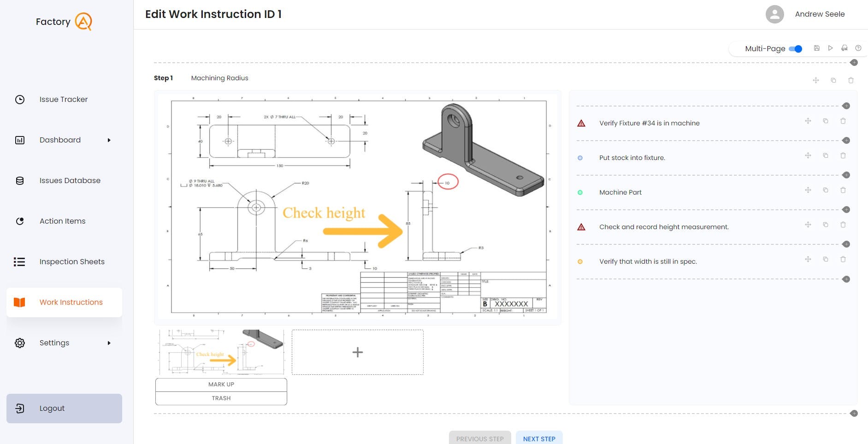Open help via the question mark icon
Image resolution: width=868 pixels, height=444 pixels.
click(x=858, y=48)
